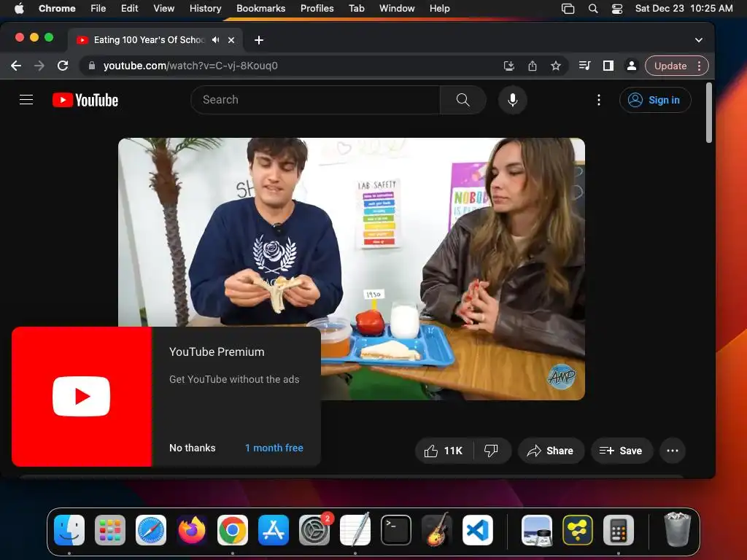Screen dimensions: 747x560
Task: Open more actions ellipsis under video
Action: coord(672,451)
